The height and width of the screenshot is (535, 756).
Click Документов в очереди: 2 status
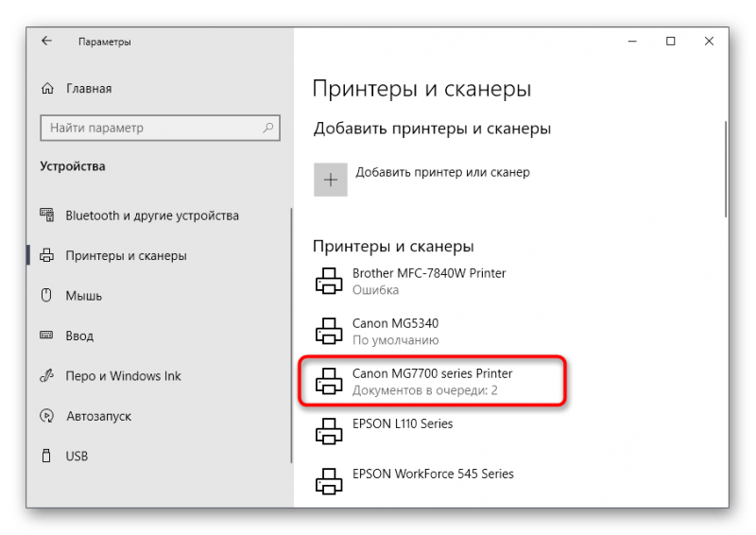point(424,390)
